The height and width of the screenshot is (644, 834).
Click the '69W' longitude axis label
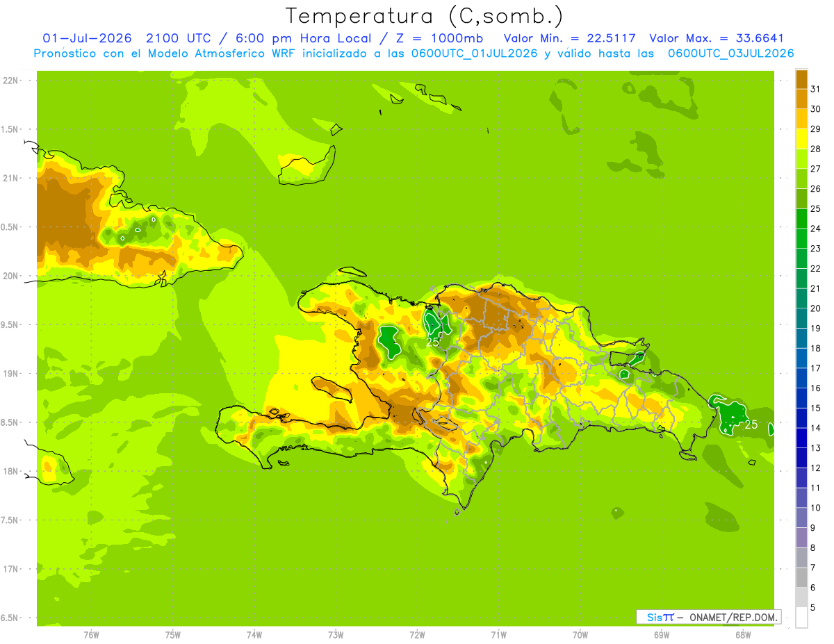click(x=661, y=634)
